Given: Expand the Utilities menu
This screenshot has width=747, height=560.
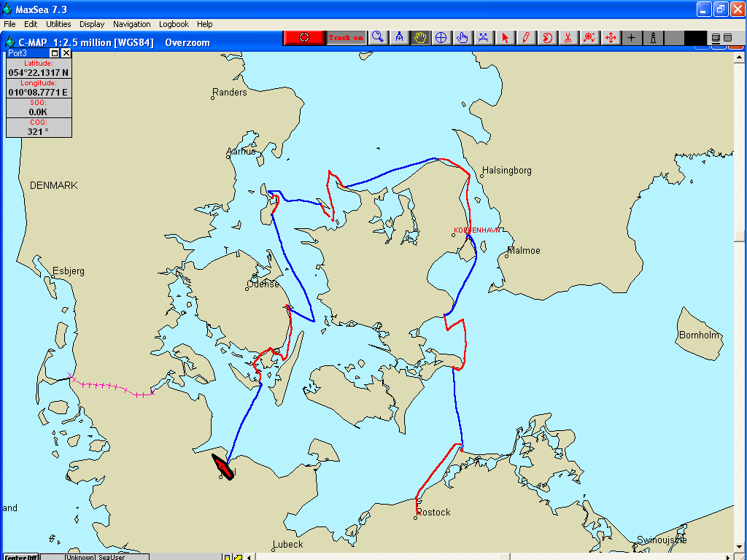Looking at the screenshot, I should click(58, 24).
